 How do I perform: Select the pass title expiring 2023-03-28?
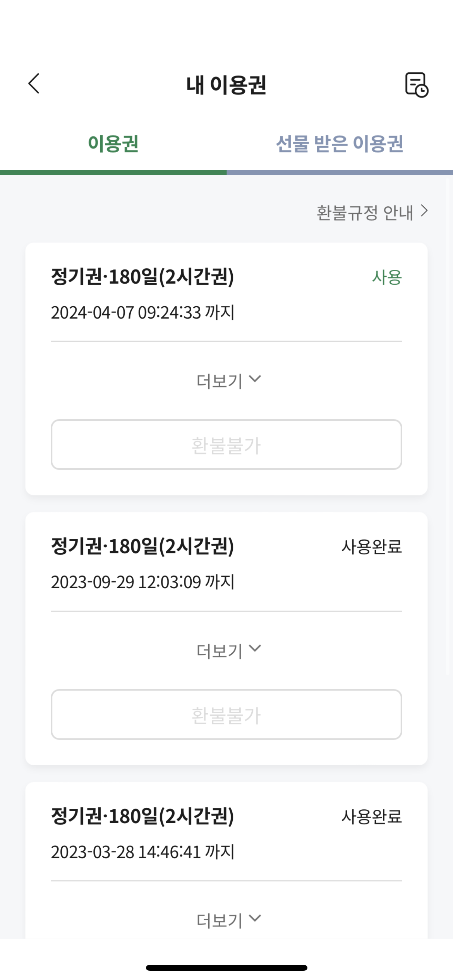coord(142,816)
